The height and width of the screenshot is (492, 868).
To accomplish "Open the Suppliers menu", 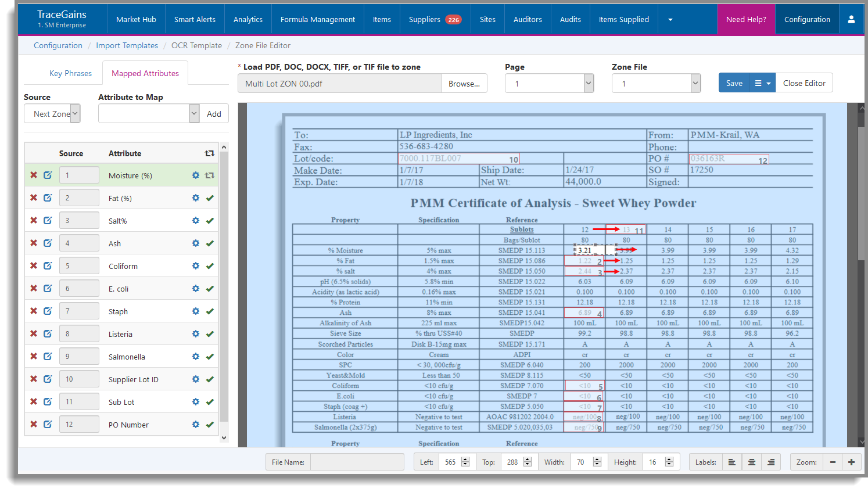I will click(435, 19).
